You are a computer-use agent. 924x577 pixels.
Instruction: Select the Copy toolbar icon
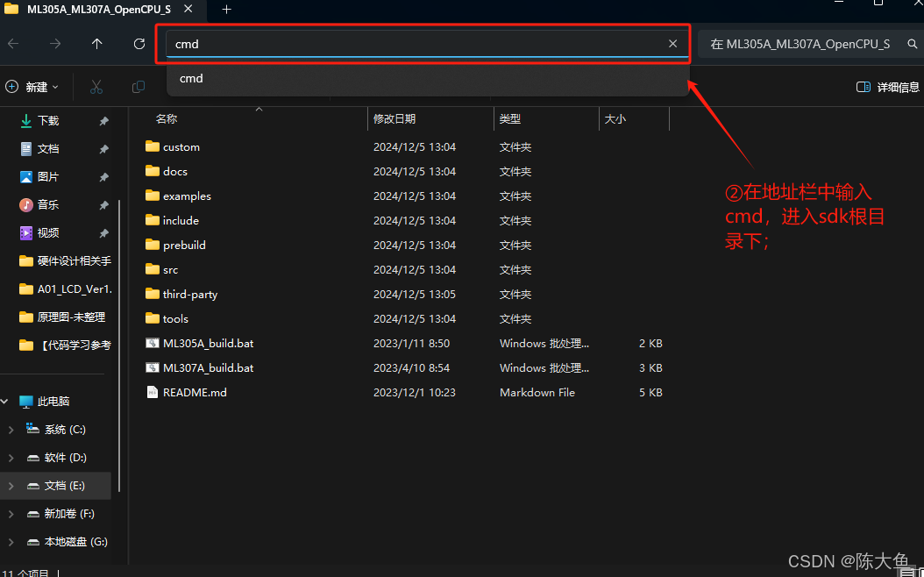click(138, 86)
